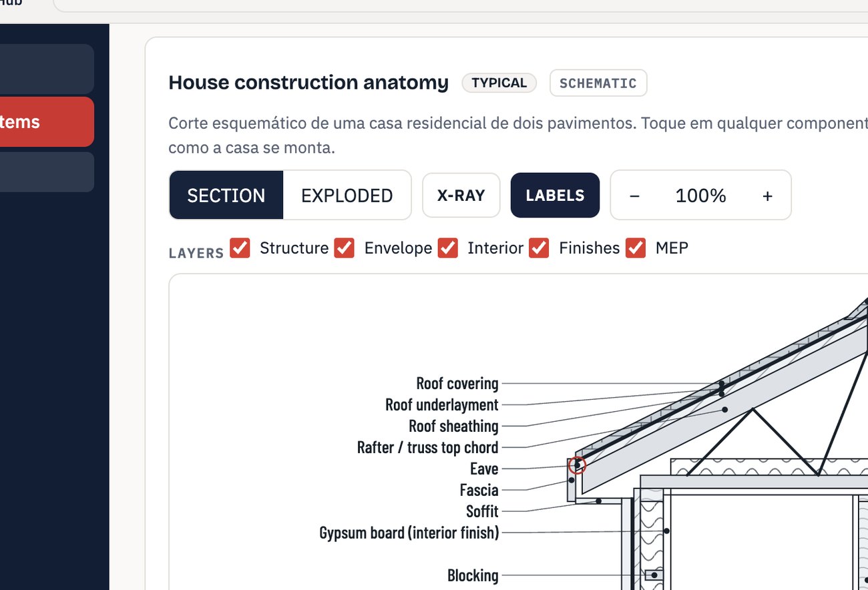
Task: Select Roof sheathing label
Action: tap(453, 426)
